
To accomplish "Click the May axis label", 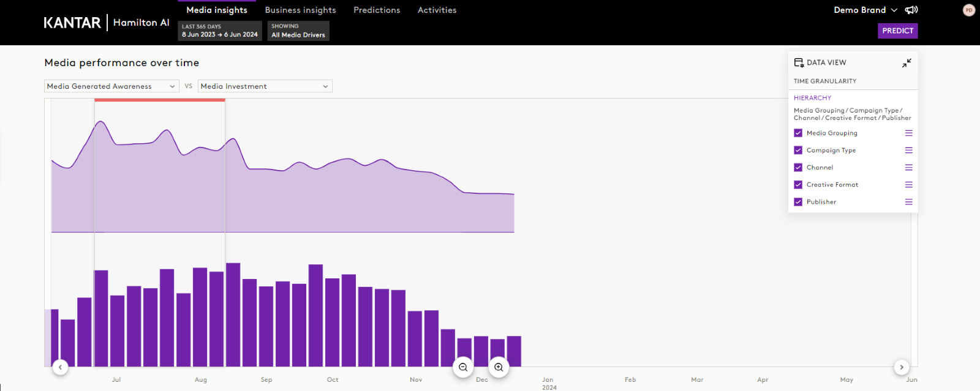I will pyautogui.click(x=846, y=380).
